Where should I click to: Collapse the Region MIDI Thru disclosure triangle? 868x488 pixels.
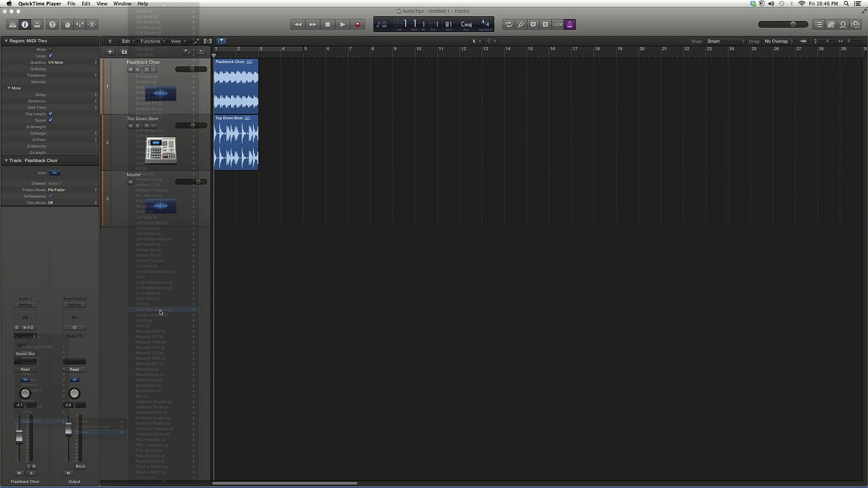click(5, 41)
